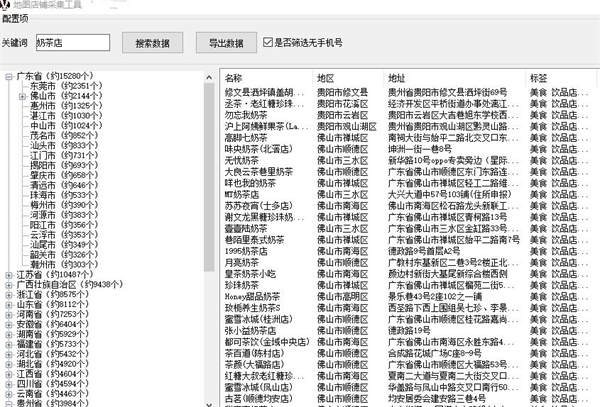Select 江门市 in the tree
The height and width of the screenshot is (407, 600).
coord(64,155)
